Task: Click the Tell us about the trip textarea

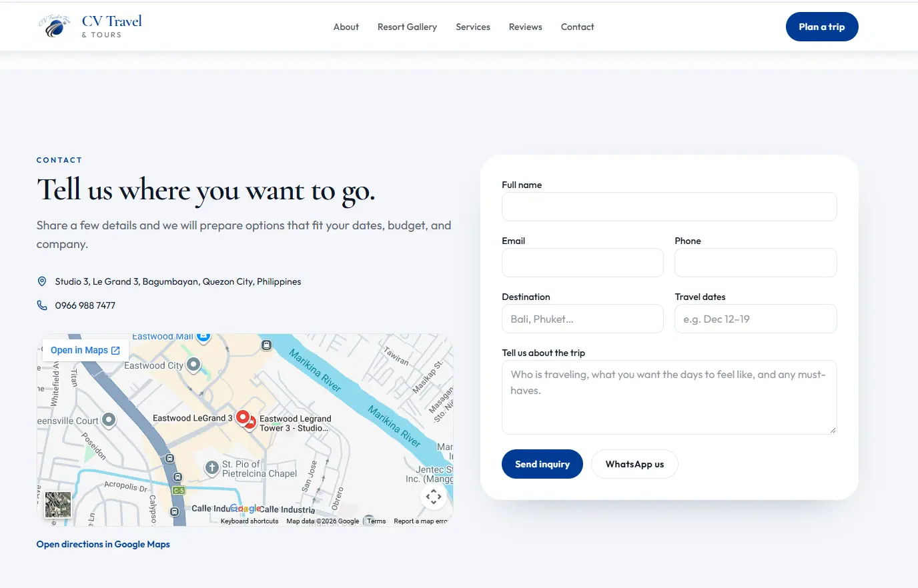Action: (x=669, y=397)
